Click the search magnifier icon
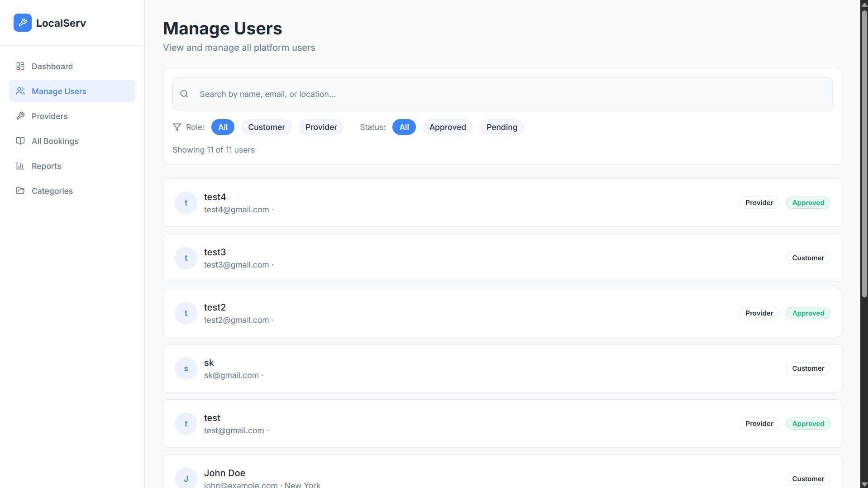The image size is (868, 488). click(184, 94)
